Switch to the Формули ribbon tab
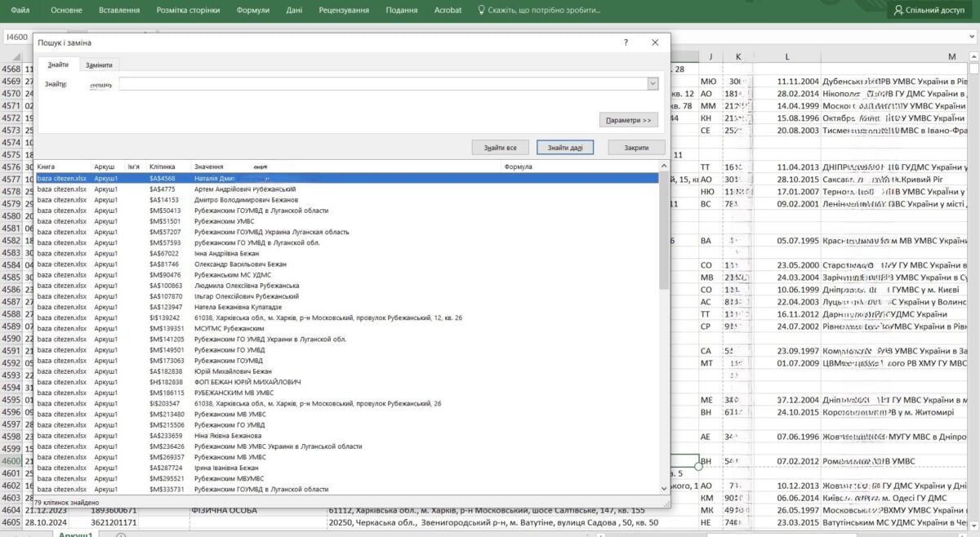 (x=253, y=11)
